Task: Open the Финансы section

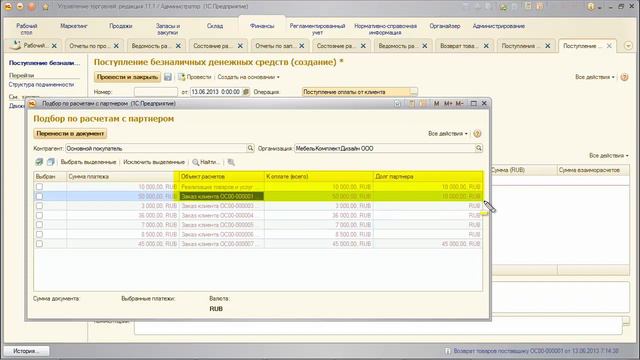Action: click(x=262, y=26)
